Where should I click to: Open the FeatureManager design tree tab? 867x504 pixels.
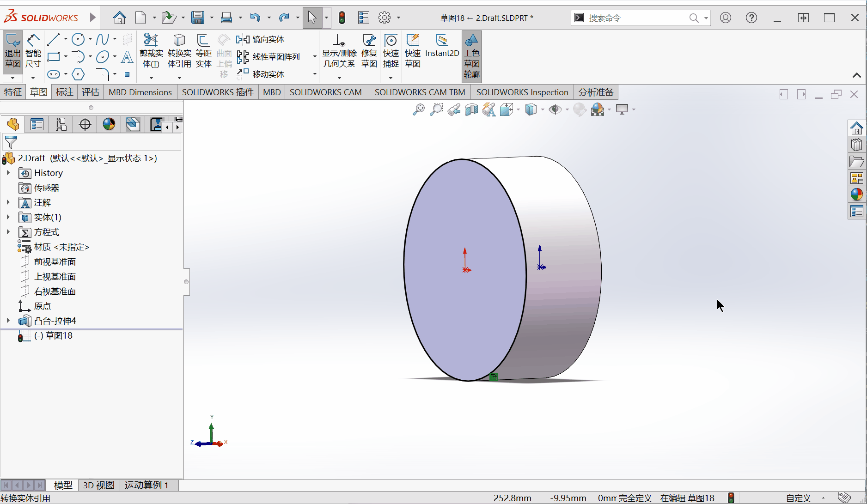tap(13, 124)
